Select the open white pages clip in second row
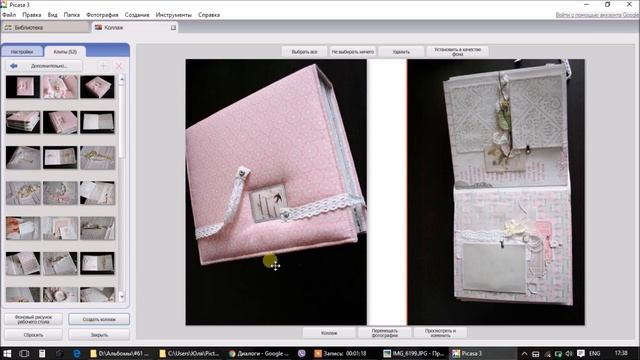This screenshot has width=640, height=360. (x=97, y=122)
